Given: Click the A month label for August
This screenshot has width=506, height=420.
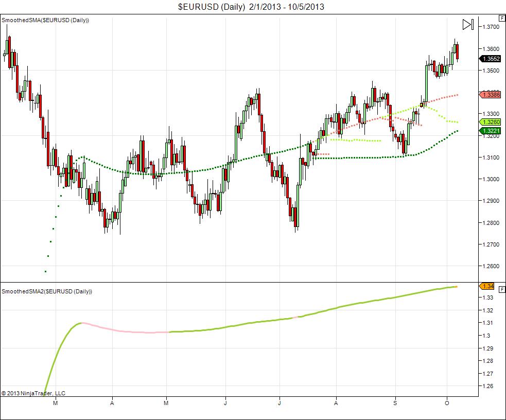Looking at the screenshot, I should pyautogui.click(x=336, y=403).
